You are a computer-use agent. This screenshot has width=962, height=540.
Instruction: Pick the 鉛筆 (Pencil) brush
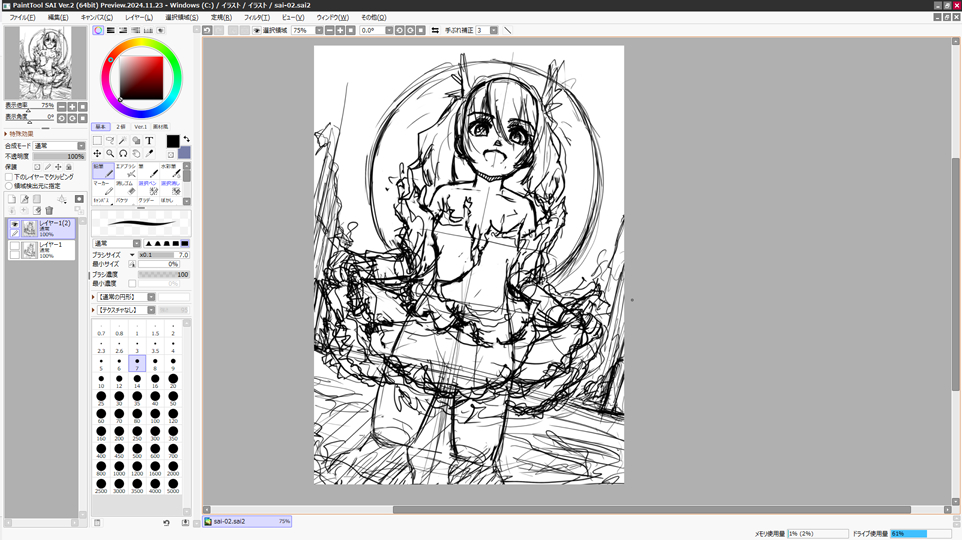tap(101, 171)
